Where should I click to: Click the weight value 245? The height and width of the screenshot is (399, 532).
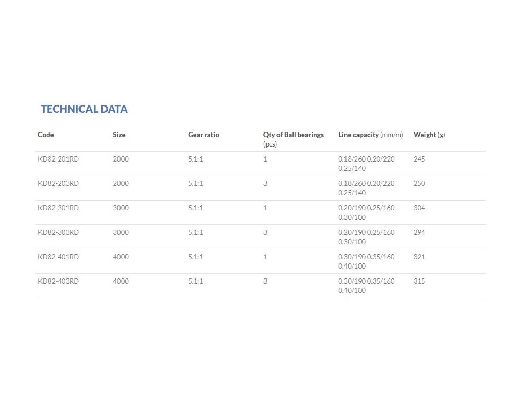[419, 159]
